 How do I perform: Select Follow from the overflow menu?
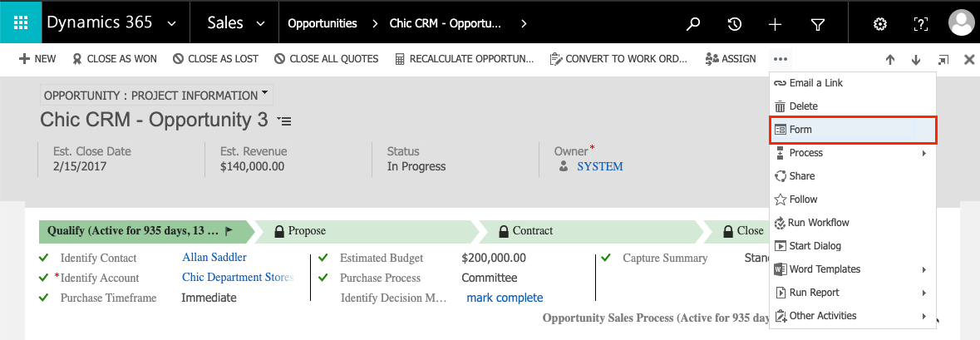point(853,200)
